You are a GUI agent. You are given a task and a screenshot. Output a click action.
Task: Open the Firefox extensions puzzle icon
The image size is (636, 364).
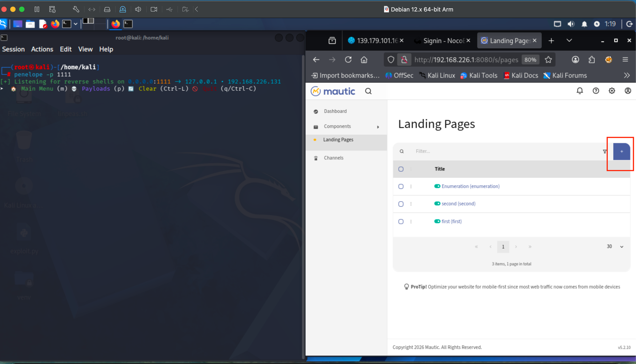(591, 59)
